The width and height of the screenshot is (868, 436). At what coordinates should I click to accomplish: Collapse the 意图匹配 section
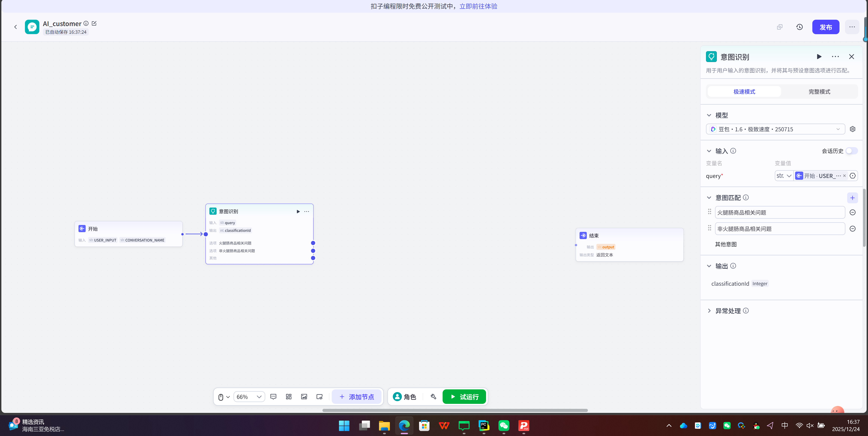coord(709,198)
